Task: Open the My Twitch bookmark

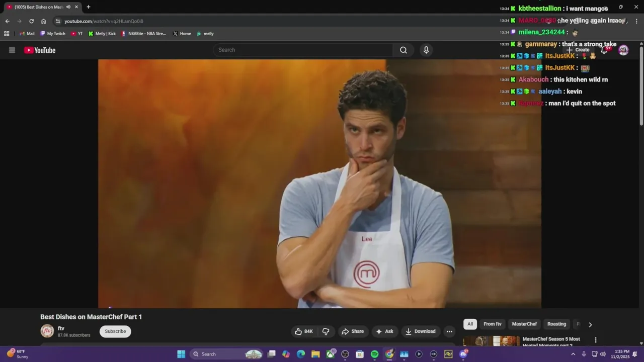Action: (53, 34)
